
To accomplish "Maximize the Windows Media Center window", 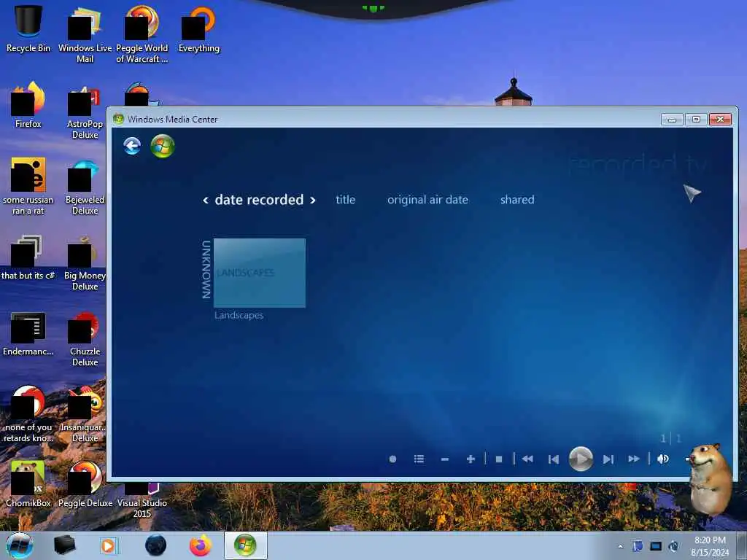I will click(x=696, y=119).
